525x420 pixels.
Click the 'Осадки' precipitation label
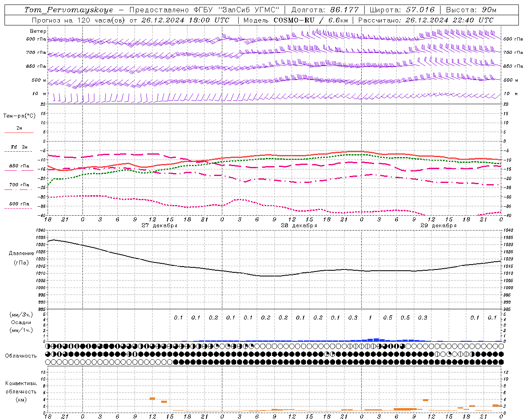21,322
